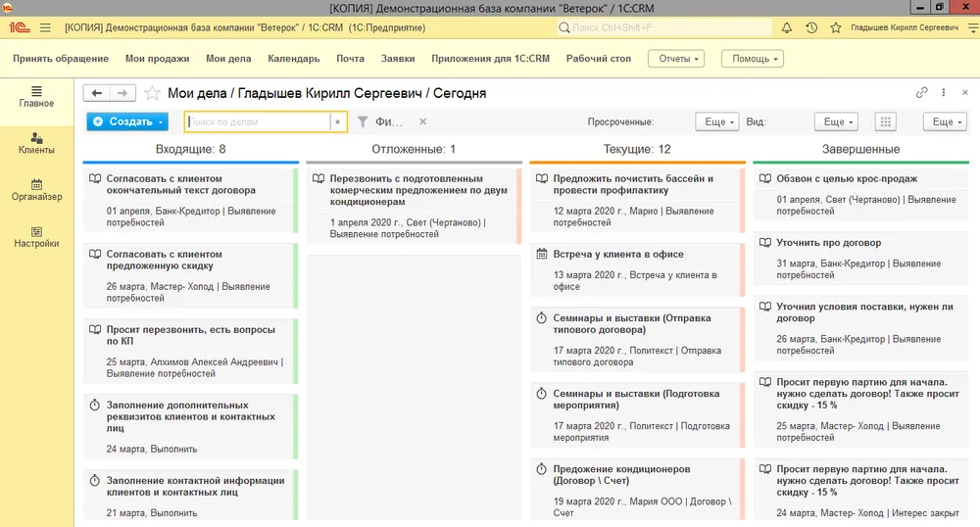The width and height of the screenshot is (980, 527).
Task: Open the 1C main menu hamburger icon
Action: [x=45, y=27]
